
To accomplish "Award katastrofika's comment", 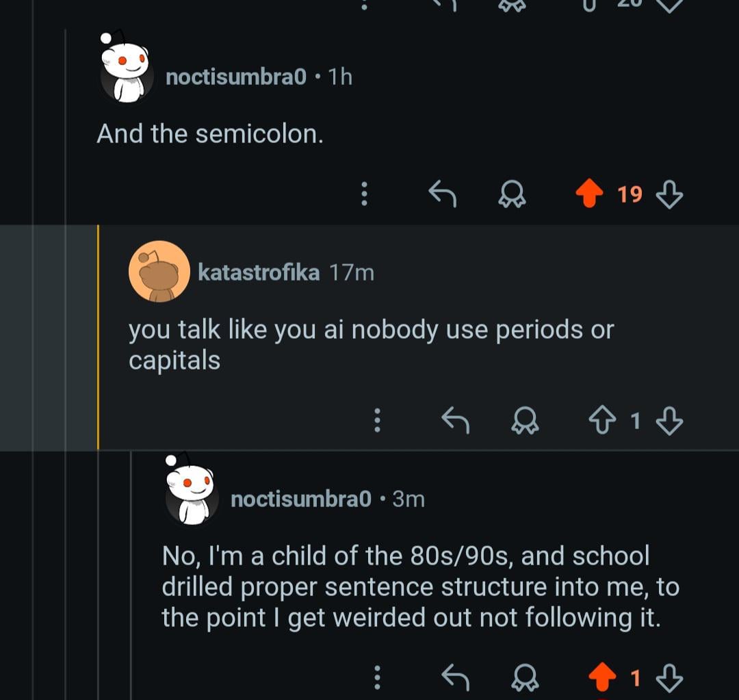I will tap(525, 420).
